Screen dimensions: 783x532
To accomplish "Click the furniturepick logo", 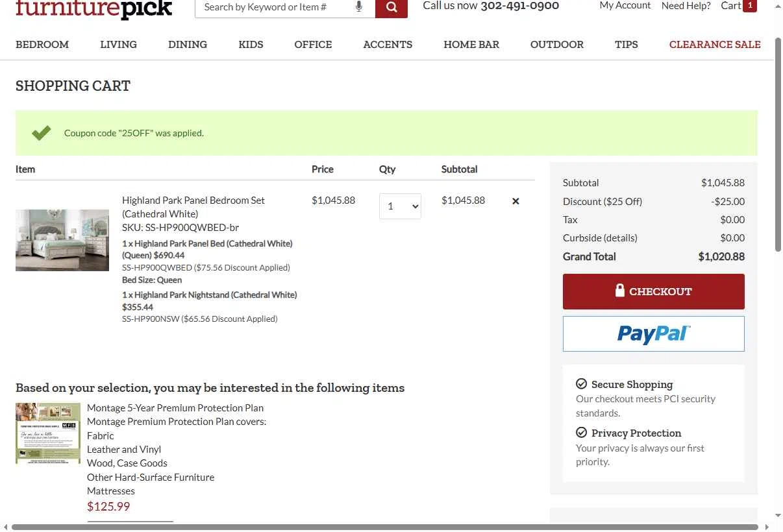I will point(94,9).
